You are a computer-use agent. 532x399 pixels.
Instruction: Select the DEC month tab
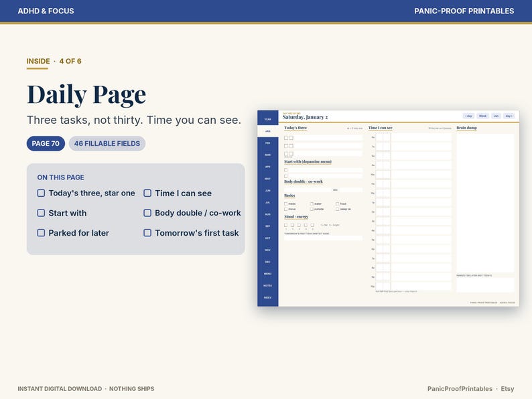[268, 262]
